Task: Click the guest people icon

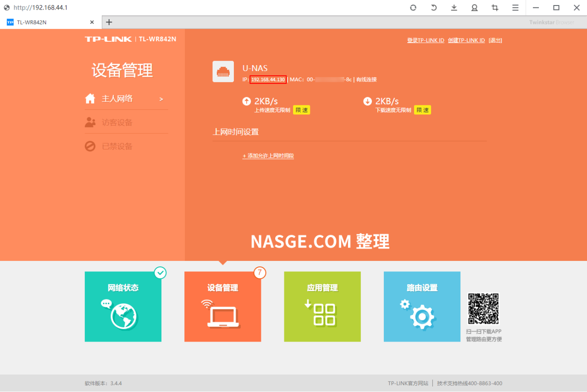Action: tap(90, 122)
